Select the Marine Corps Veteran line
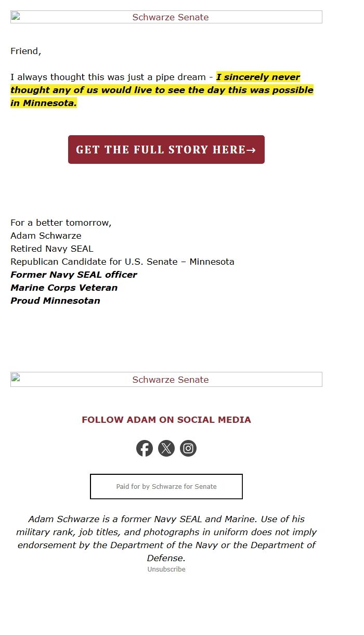This screenshot has height=635, width=364. click(64, 288)
